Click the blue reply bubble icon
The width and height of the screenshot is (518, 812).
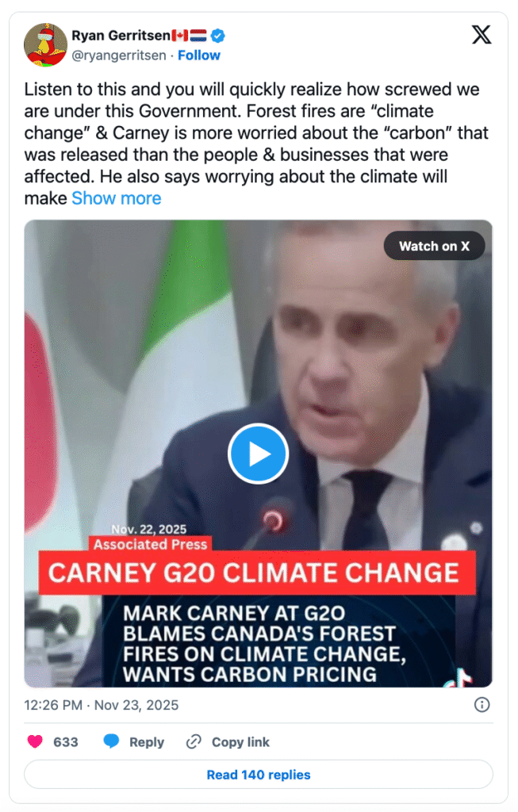[111, 742]
